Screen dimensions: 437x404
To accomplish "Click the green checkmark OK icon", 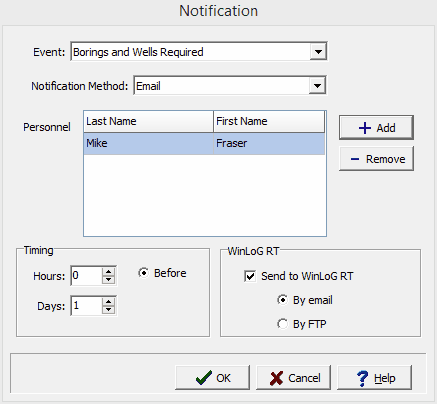I will click(204, 378).
